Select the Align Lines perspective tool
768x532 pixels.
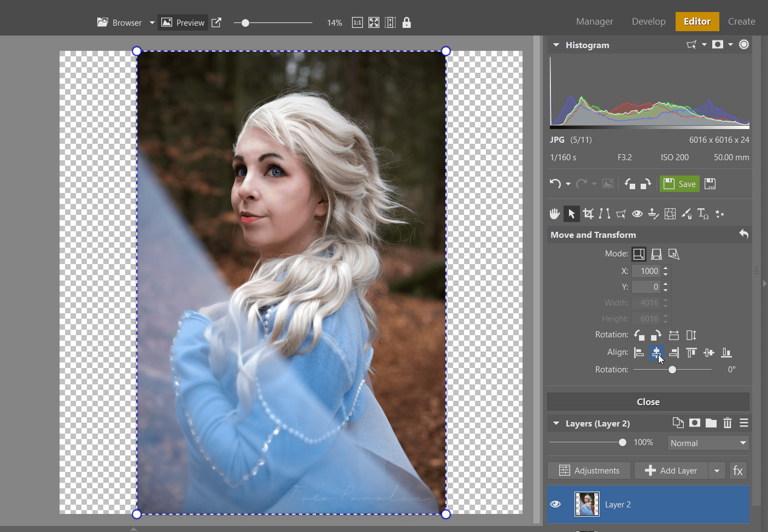tap(605, 214)
